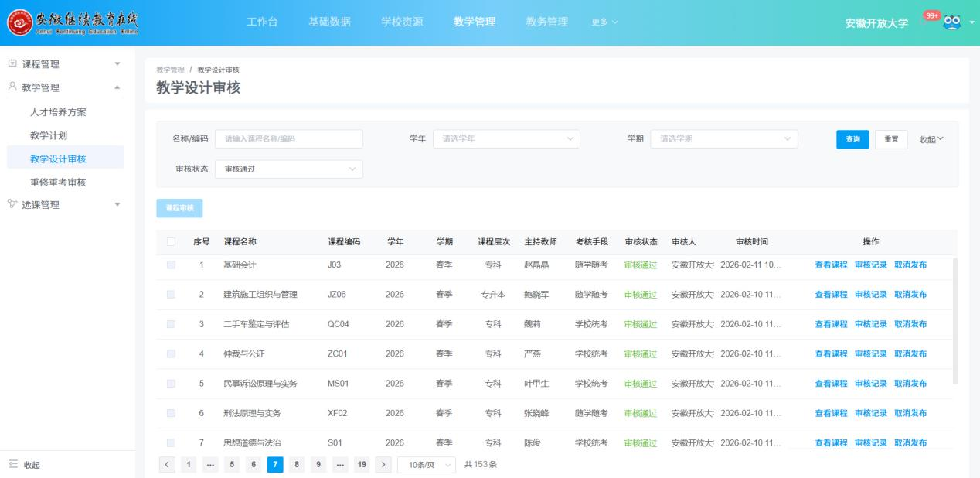980x478 pixels.
Task: Open the 学期 dropdown
Action: (723, 139)
